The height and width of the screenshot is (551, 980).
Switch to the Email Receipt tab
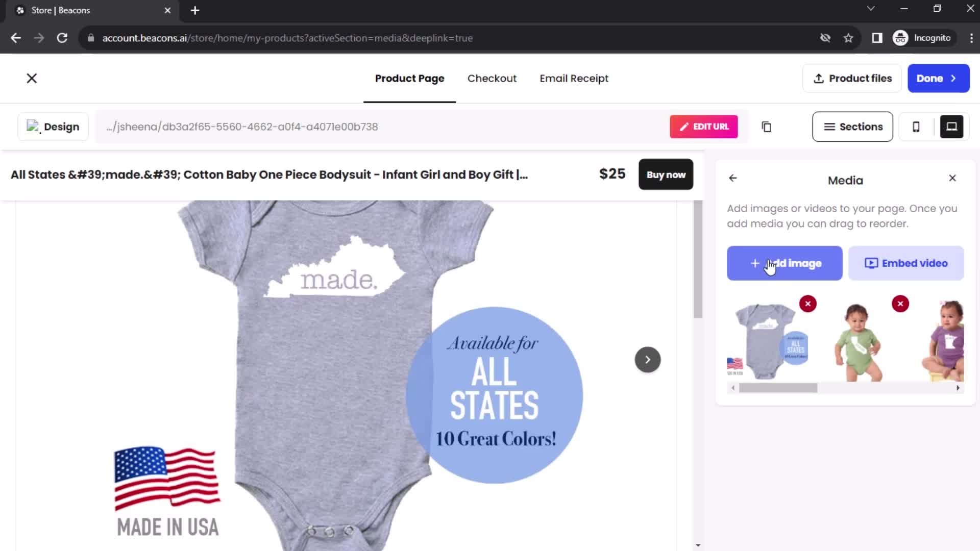point(574,78)
